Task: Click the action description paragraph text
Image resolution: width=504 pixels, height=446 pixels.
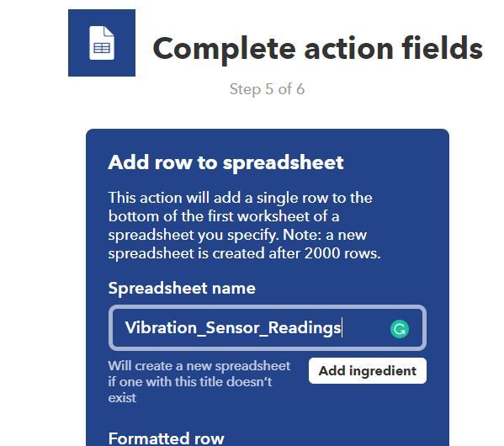Action: [x=244, y=226]
